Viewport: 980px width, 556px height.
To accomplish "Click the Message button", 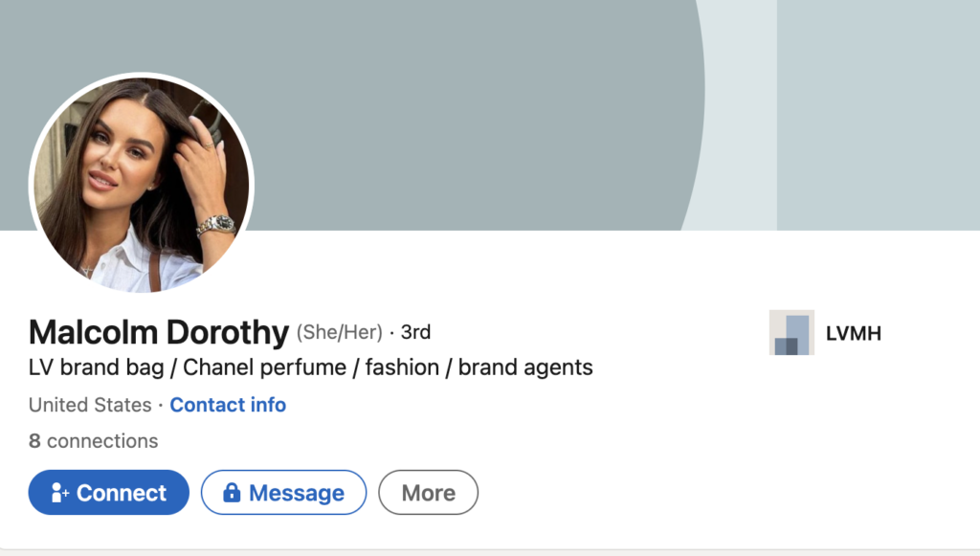I will pyautogui.click(x=283, y=492).
